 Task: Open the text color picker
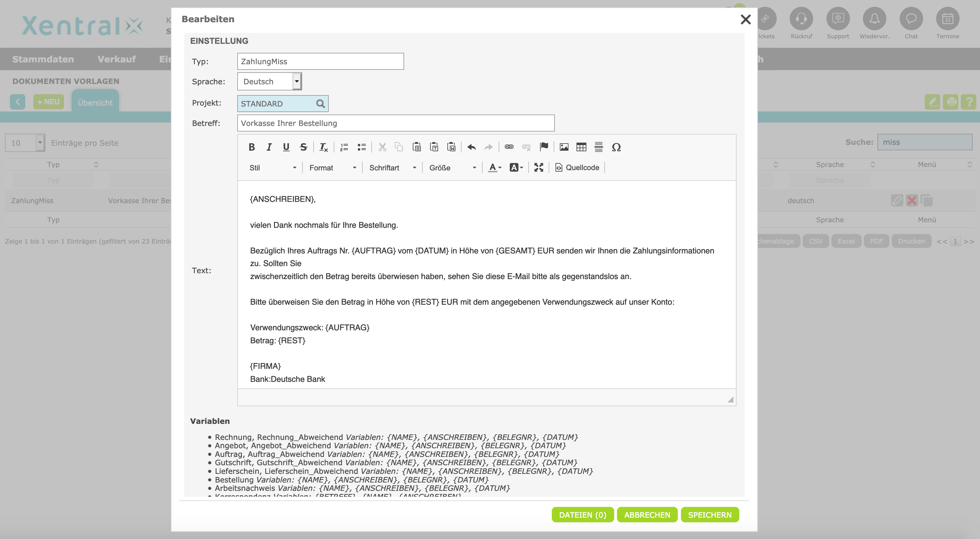(495, 168)
